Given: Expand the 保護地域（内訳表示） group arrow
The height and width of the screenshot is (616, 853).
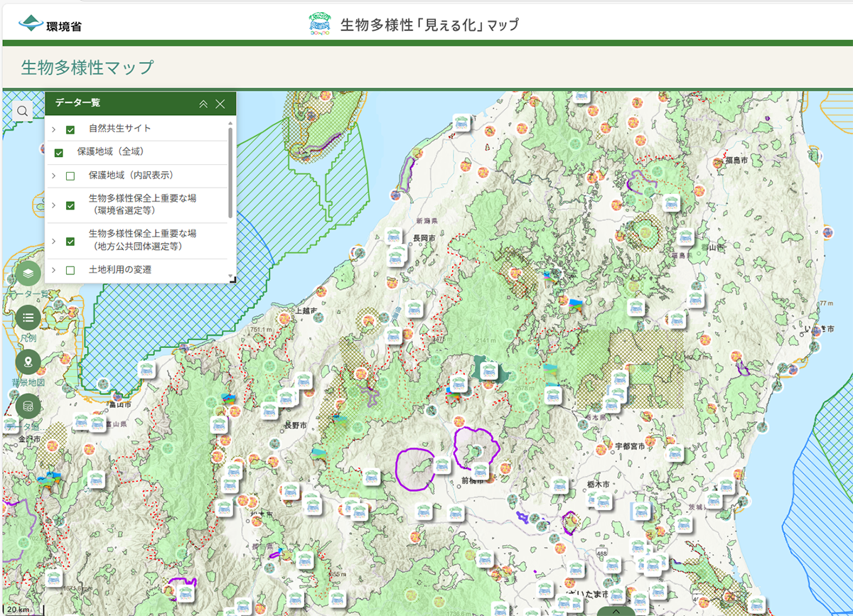Looking at the screenshot, I should coord(53,175).
